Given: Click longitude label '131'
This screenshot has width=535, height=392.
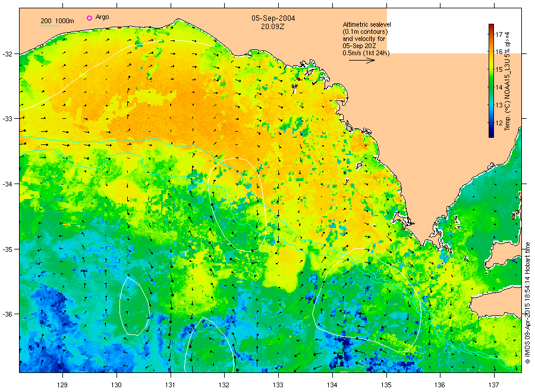Looking at the screenshot, I should click(170, 385).
